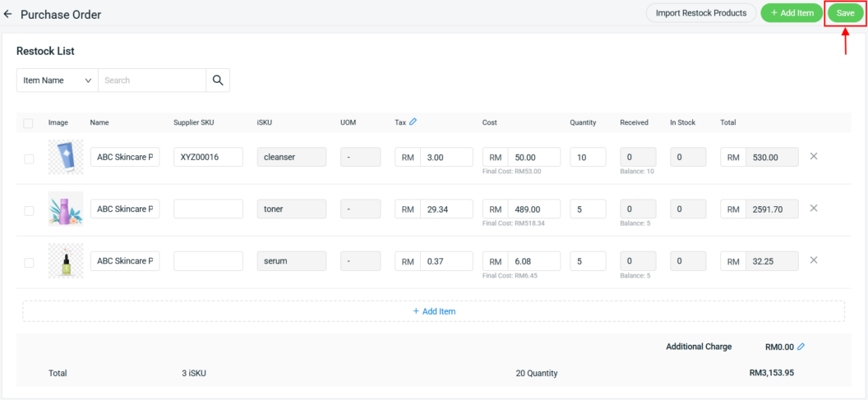Open the Item Name search filter dropdown
The image size is (868, 400).
coord(57,80)
